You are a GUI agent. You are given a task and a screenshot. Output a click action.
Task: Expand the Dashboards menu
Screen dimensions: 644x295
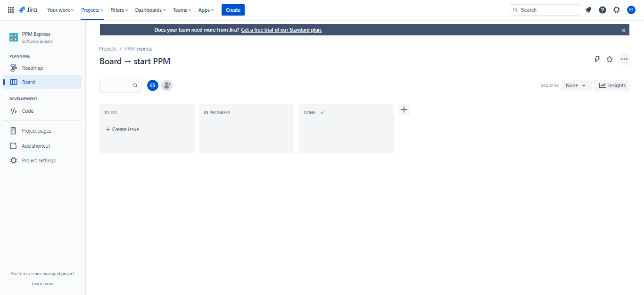click(151, 10)
